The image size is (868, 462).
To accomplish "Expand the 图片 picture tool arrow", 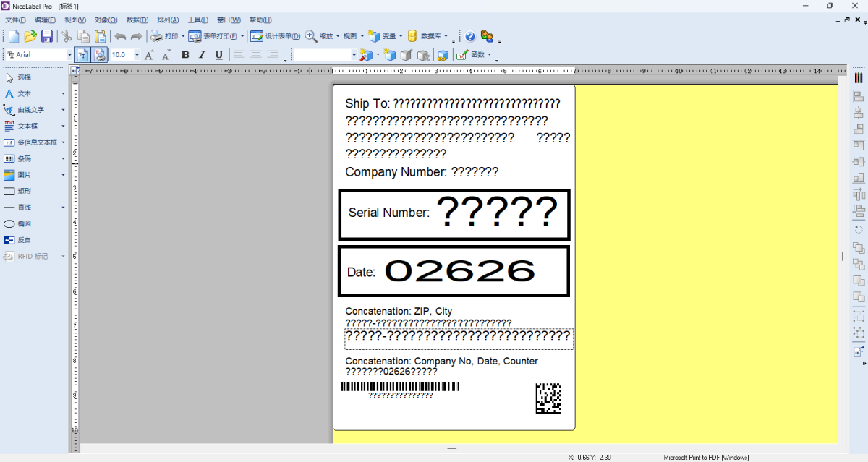I will (63, 175).
